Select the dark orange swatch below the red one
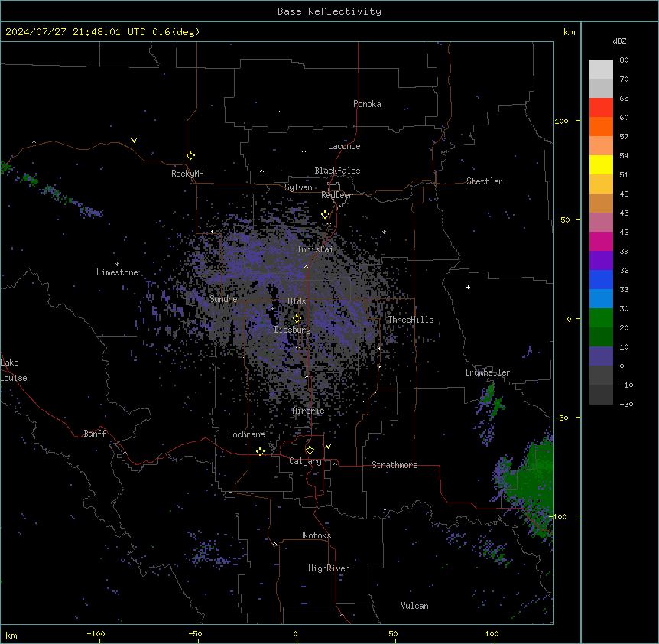The width and height of the screenshot is (659, 644). pos(601,126)
